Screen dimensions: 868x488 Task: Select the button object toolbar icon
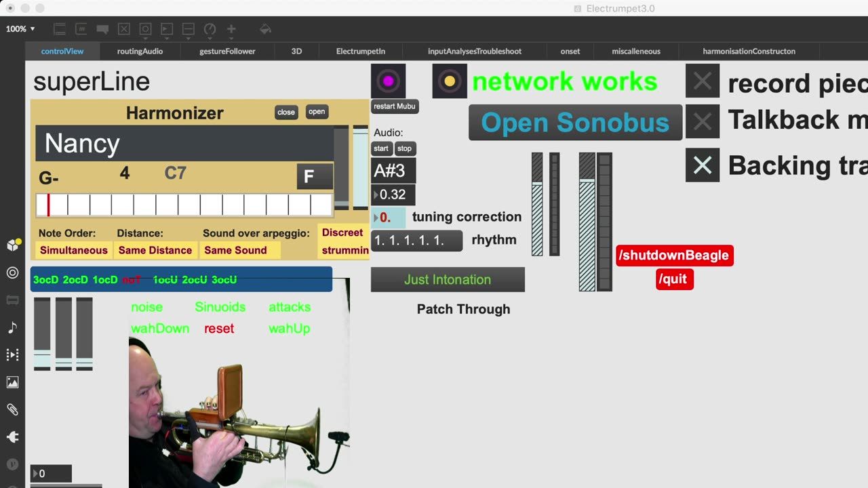coord(145,29)
